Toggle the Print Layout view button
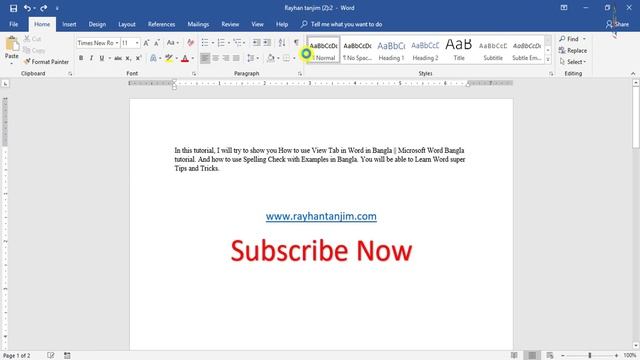This screenshot has width=640, height=360. pos(532,356)
